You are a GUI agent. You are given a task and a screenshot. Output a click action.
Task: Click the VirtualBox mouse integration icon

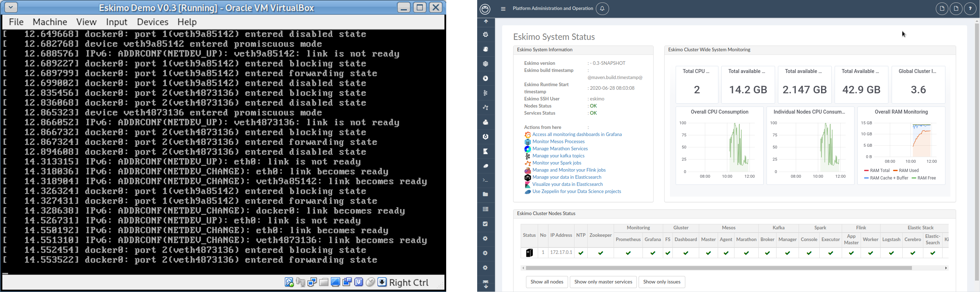(x=370, y=282)
